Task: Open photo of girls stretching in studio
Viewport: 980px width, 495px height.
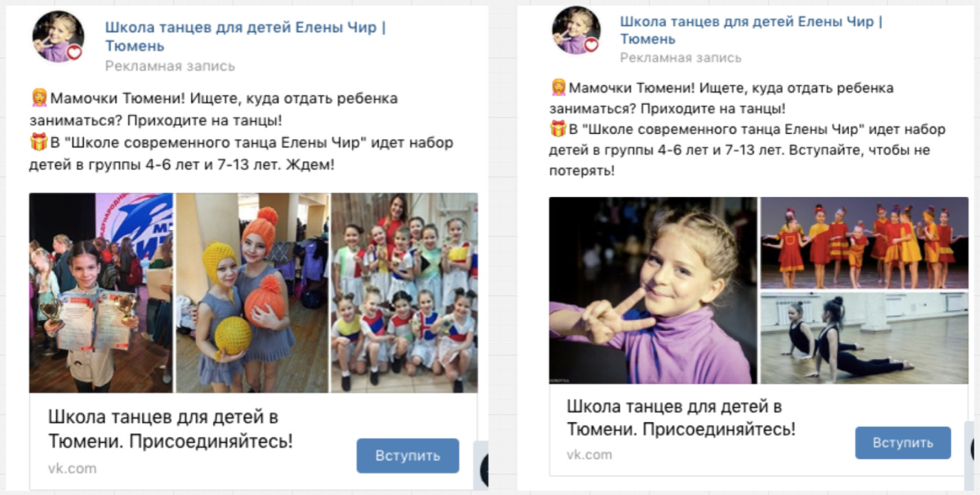Action: (x=864, y=338)
